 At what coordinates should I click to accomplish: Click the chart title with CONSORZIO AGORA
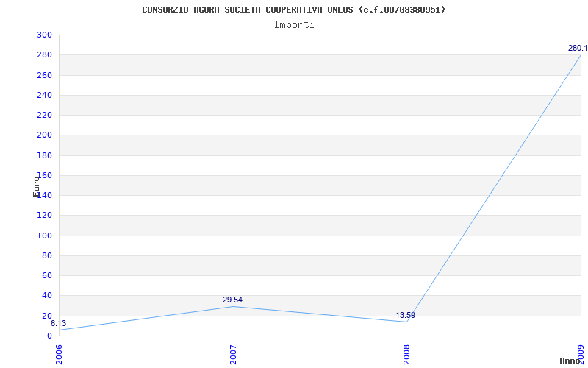tap(294, 10)
